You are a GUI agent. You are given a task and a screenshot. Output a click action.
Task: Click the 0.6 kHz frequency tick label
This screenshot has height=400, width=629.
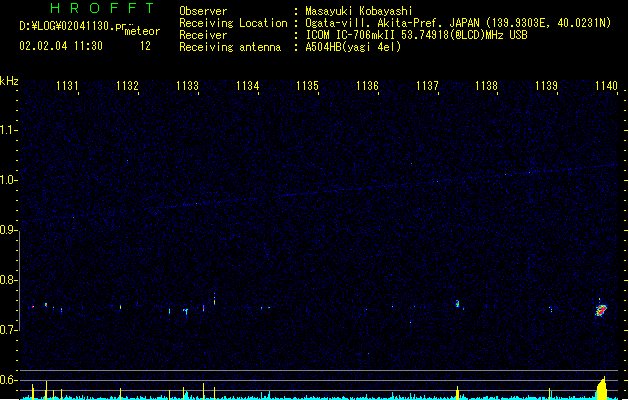(x=7, y=380)
